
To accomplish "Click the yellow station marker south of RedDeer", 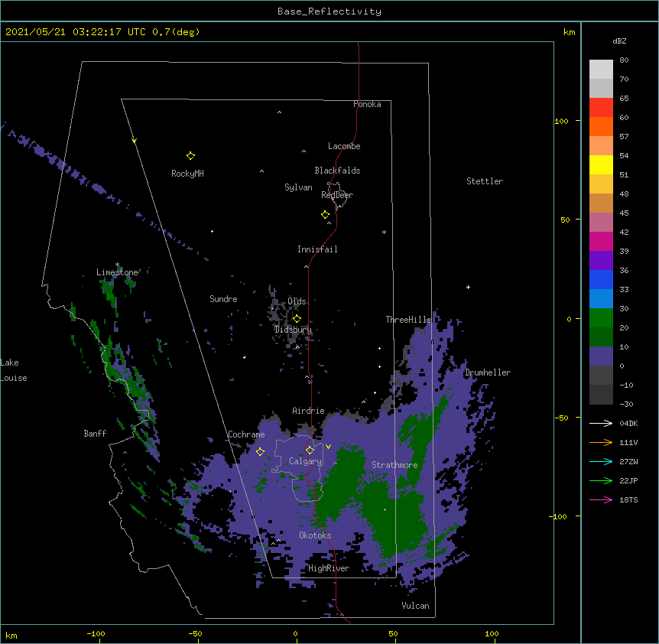I will (326, 215).
